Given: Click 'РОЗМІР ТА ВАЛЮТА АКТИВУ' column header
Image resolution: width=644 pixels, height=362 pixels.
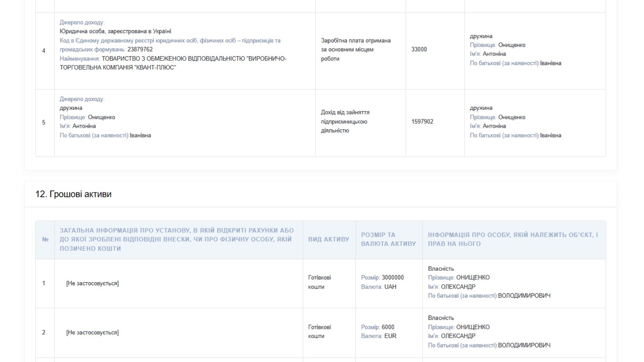Looking at the screenshot, I should pos(388,239).
